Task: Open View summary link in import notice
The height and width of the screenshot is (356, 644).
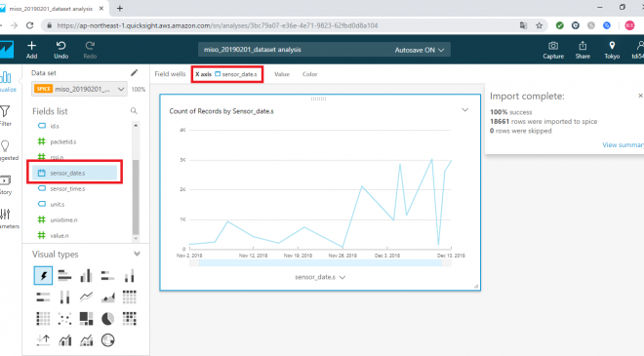Action: coord(623,144)
